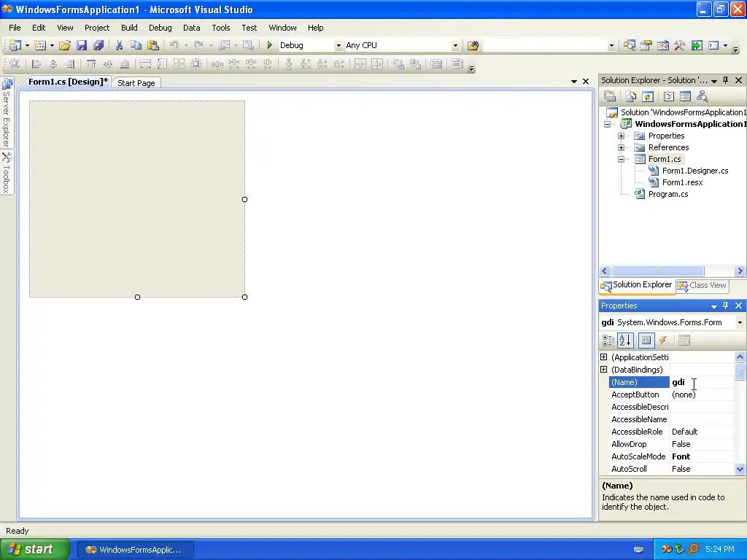Click View Class Diagram icon
This screenshot has width=747, height=560.
[x=702, y=97]
